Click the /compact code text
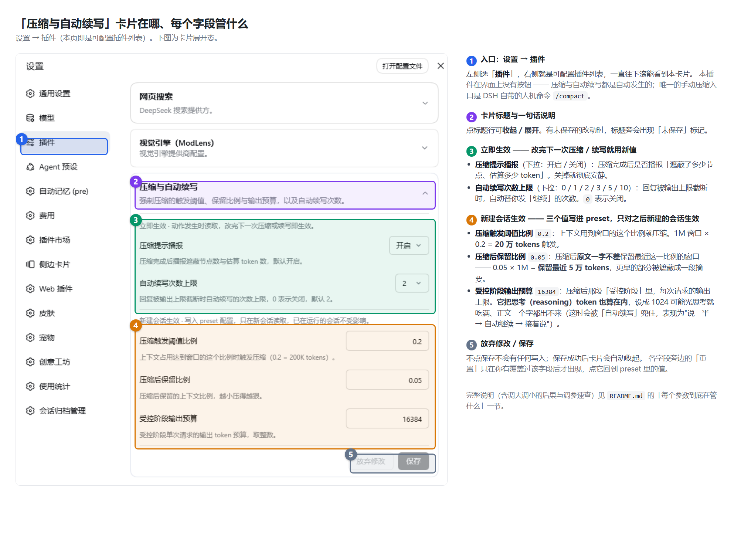 point(570,96)
